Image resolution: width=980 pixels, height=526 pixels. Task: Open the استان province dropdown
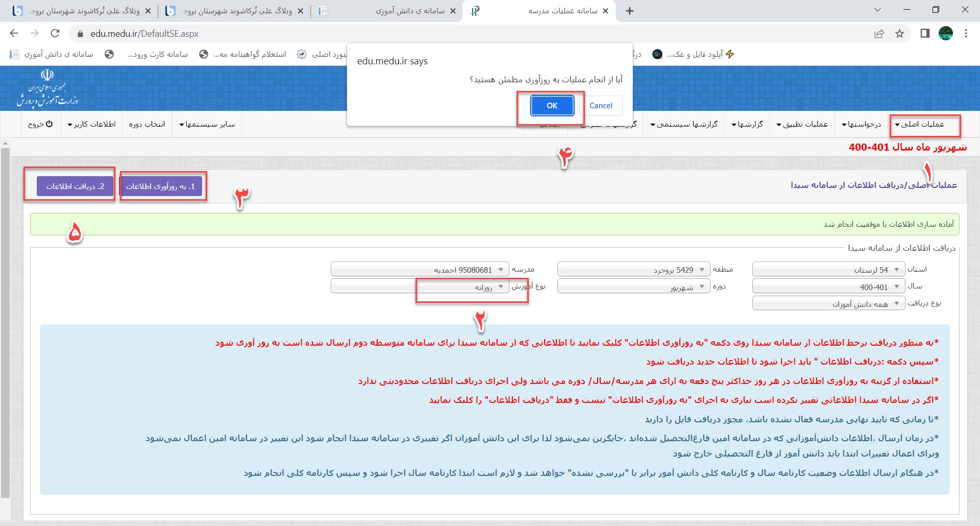click(x=828, y=270)
